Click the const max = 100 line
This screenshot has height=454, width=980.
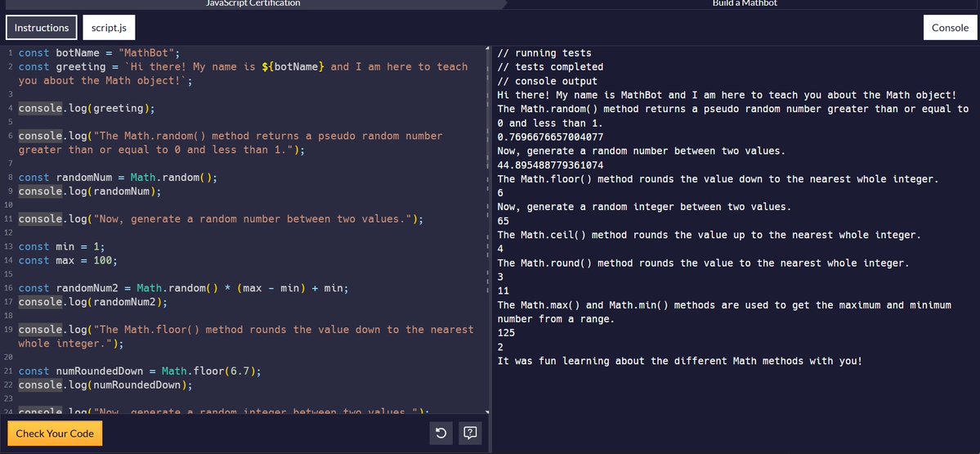click(x=68, y=260)
